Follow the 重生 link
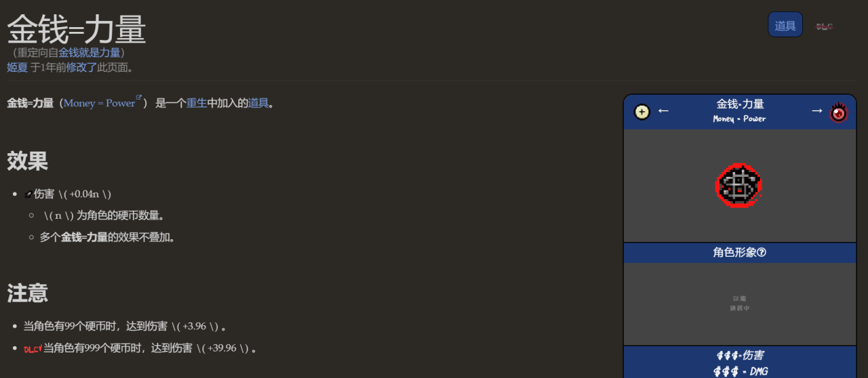The width and height of the screenshot is (868, 378). tap(197, 104)
